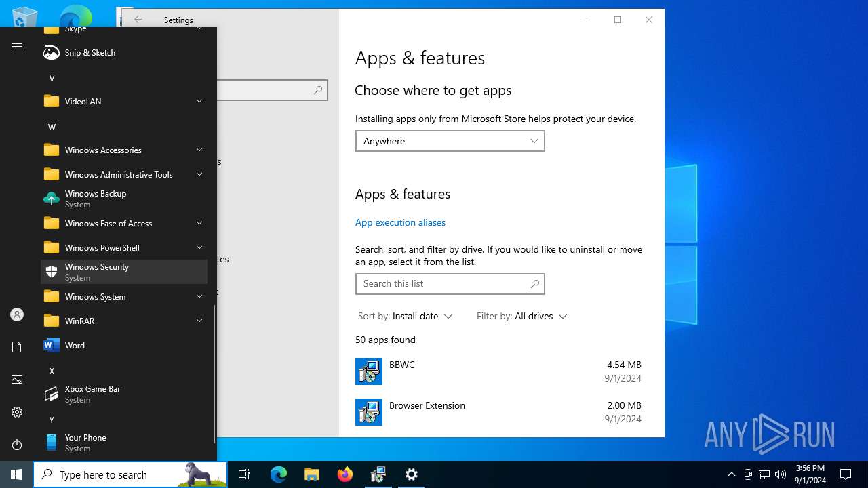This screenshot has height=488, width=868.
Task: Click the Browser Extension app icon
Action: point(369,412)
